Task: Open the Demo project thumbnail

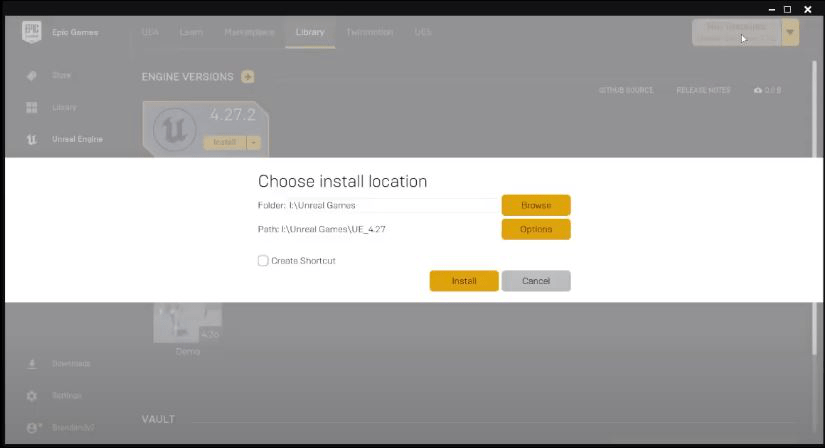Action: [187, 322]
